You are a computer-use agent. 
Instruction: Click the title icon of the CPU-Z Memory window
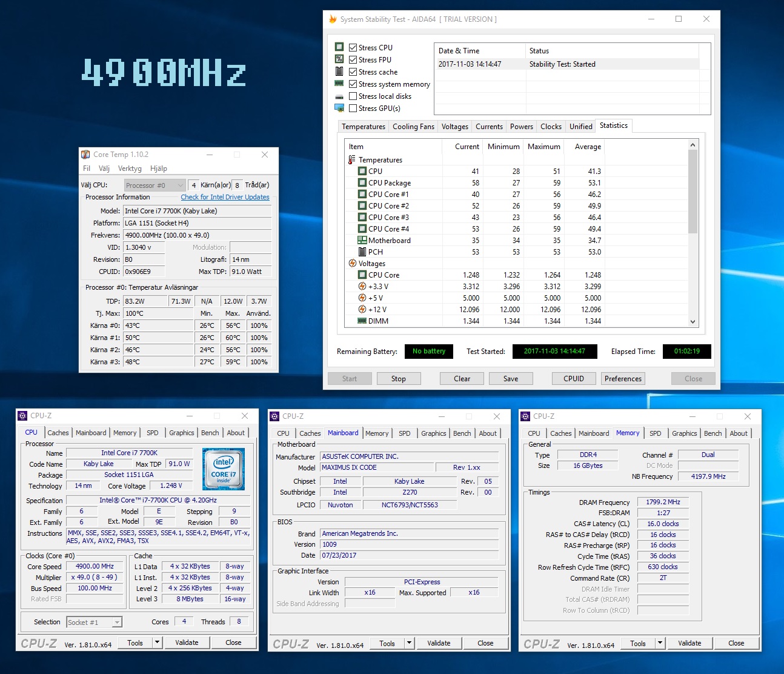[525, 416]
